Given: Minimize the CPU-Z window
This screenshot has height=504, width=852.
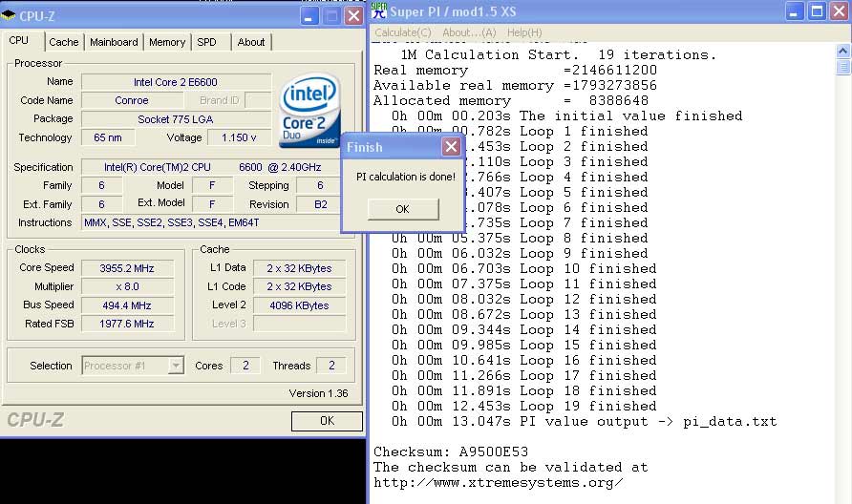Looking at the screenshot, I should click(309, 15).
